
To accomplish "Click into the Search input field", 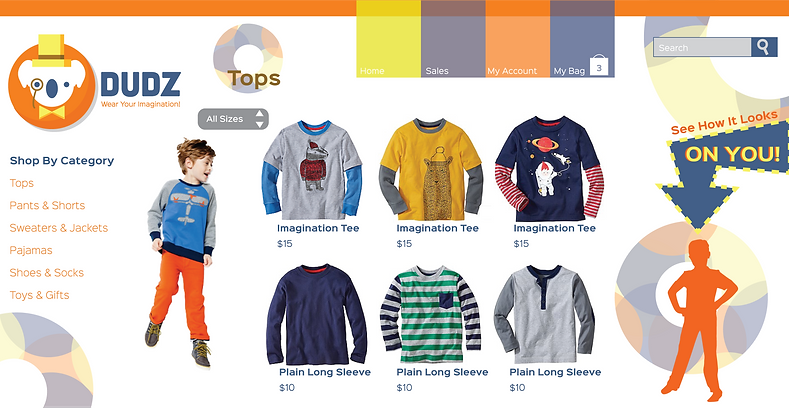I will pos(702,47).
